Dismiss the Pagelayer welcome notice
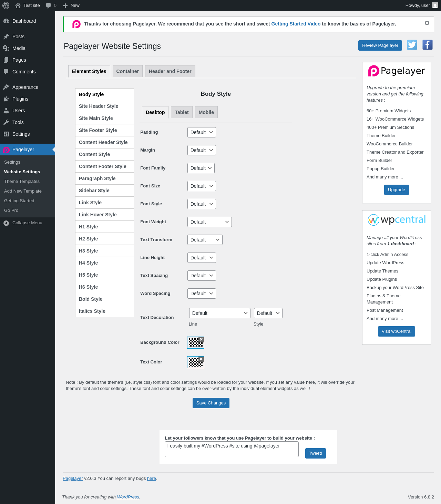Image resolution: width=441 pixels, height=504 pixels. [x=427, y=23]
